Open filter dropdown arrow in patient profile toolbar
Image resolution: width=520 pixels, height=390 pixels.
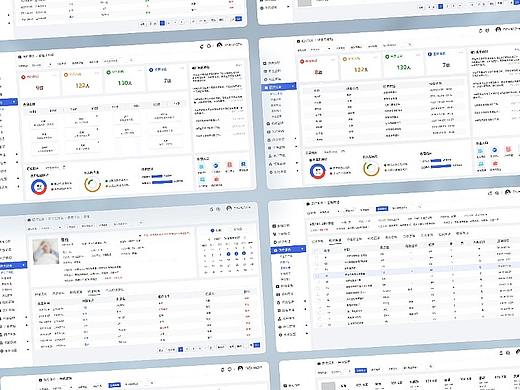(x=60, y=227)
